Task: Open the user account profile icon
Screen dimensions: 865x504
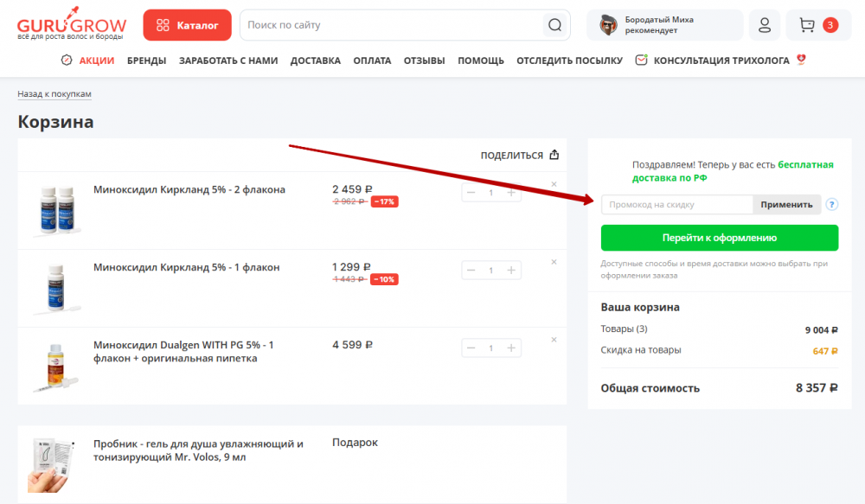Action: (764, 25)
